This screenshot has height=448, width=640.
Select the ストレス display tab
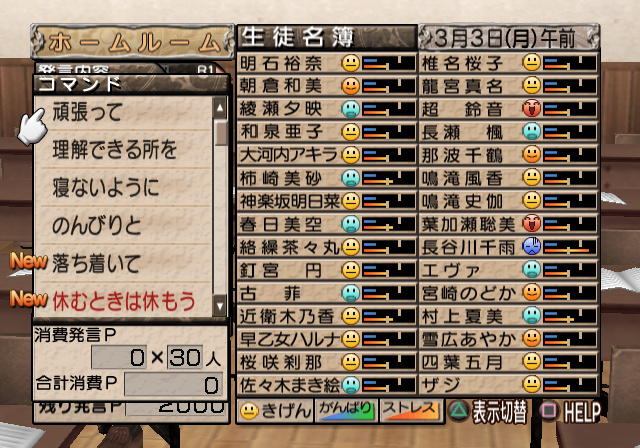point(410,411)
